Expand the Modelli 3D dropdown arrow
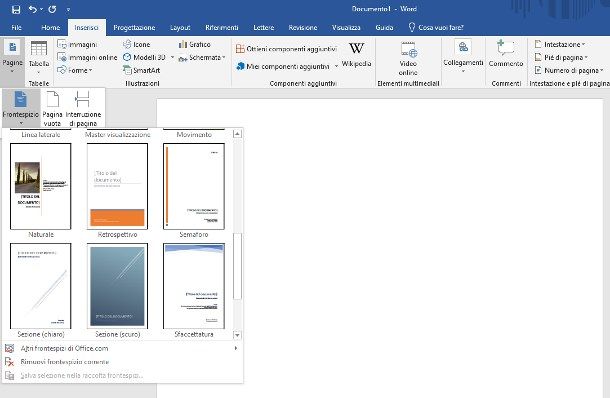The width and height of the screenshot is (610, 398). [x=172, y=57]
